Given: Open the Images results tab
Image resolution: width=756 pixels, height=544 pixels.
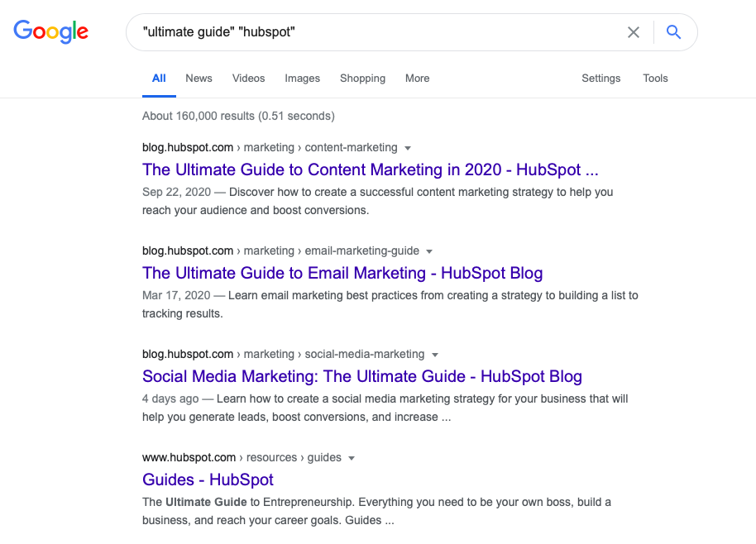Looking at the screenshot, I should pos(302,79).
